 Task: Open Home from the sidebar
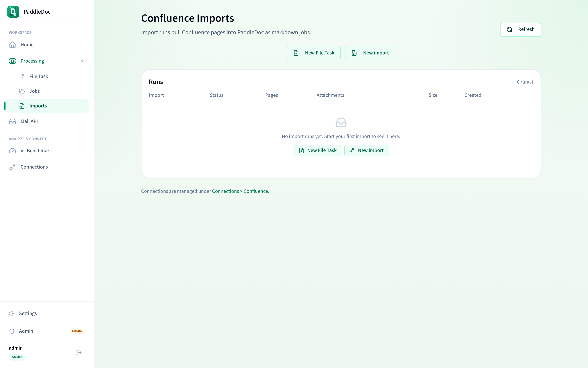click(x=47, y=45)
